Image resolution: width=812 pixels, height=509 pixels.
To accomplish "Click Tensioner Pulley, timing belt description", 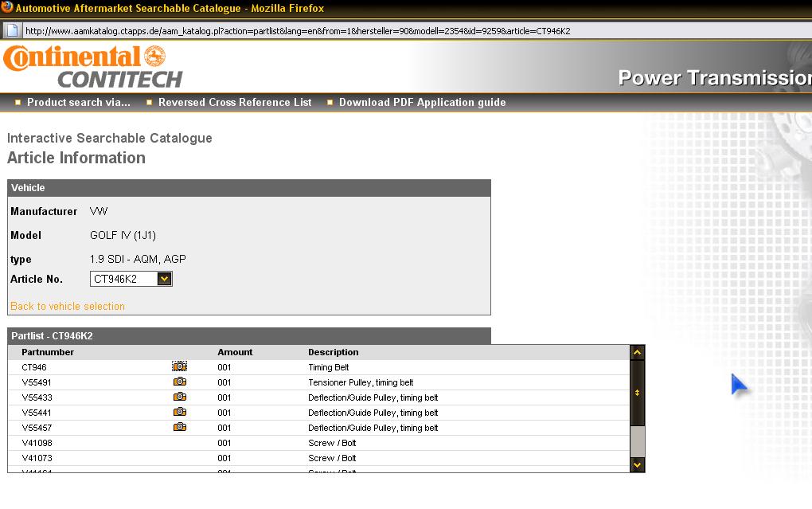I will pos(361,382).
